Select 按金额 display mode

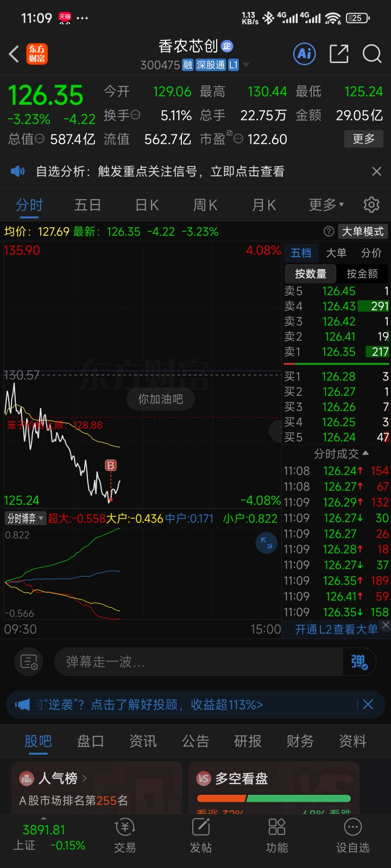pos(362,273)
